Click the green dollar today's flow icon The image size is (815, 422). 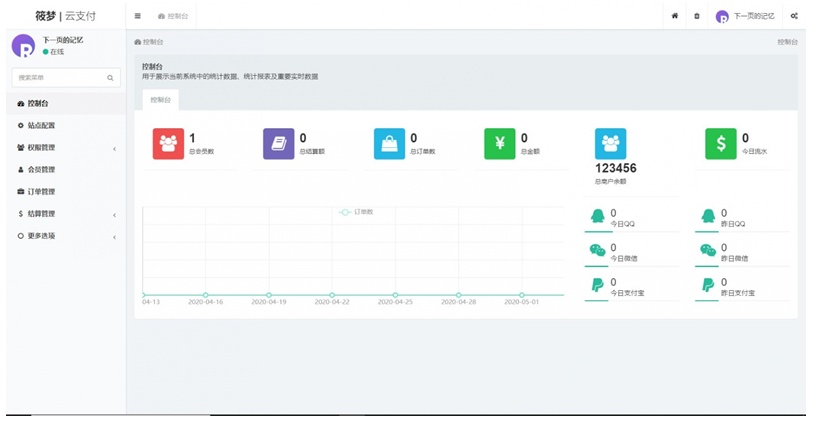(x=720, y=144)
